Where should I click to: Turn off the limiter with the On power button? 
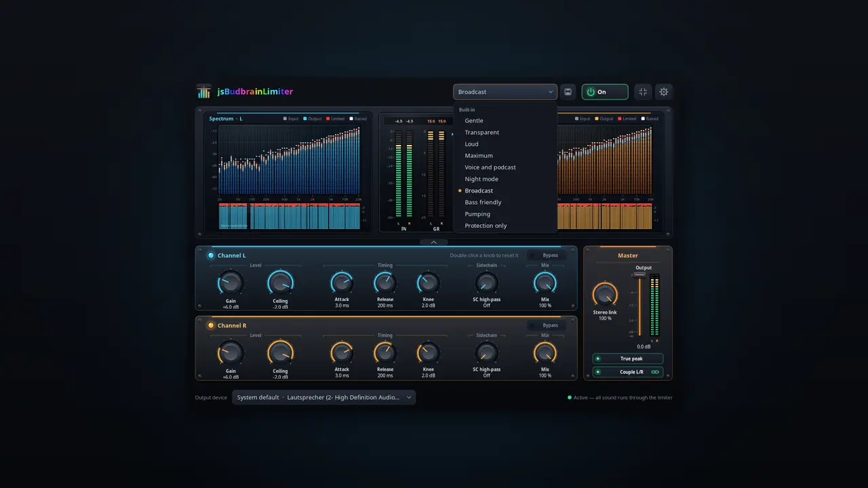(x=605, y=91)
